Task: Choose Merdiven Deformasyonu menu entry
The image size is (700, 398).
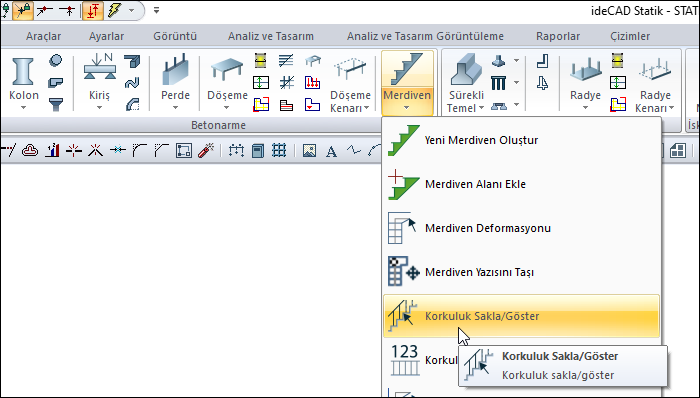Action: coord(521,228)
